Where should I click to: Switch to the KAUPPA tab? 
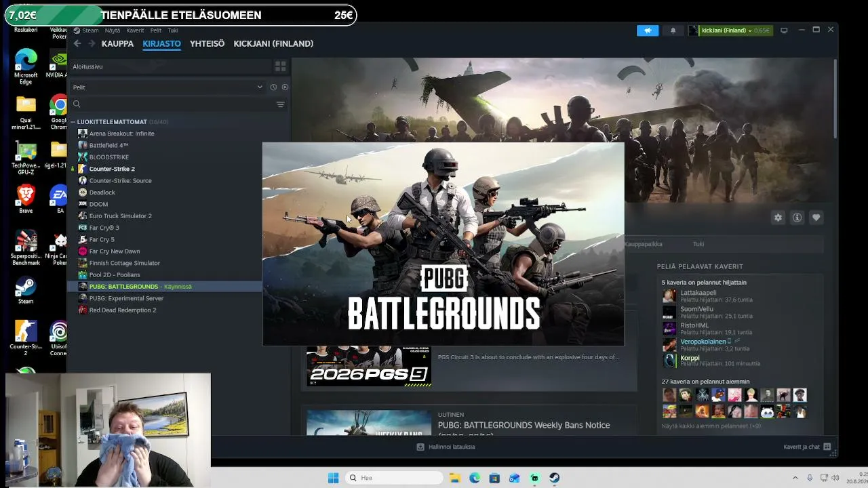[x=117, y=43]
